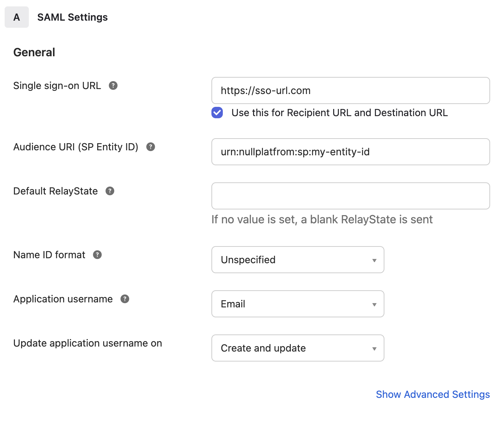Image resolution: width=504 pixels, height=421 pixels.
Task: Show help for Name ID format
Action: [98, 255]
